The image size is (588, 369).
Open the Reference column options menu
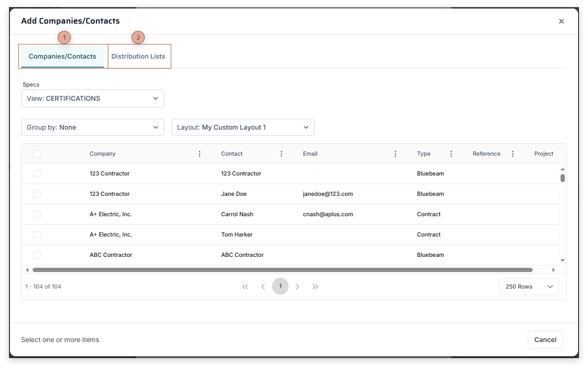[512, 153]
